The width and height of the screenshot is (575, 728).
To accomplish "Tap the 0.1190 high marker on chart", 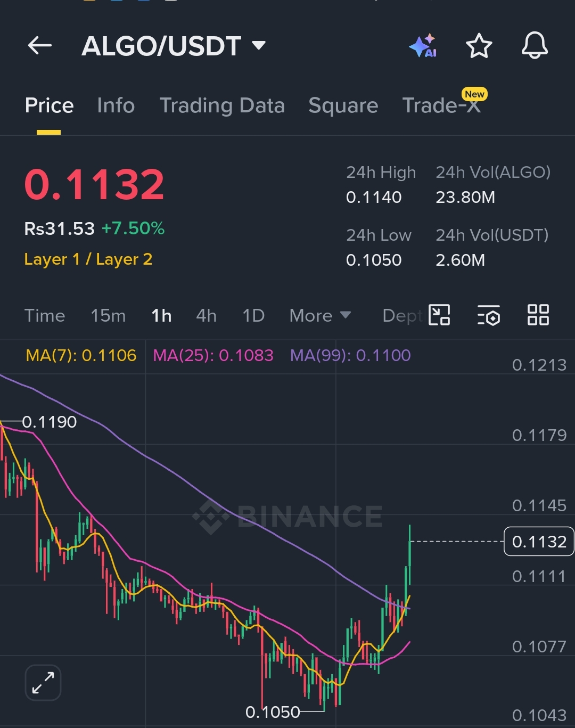I will click(x=50, y=422).
